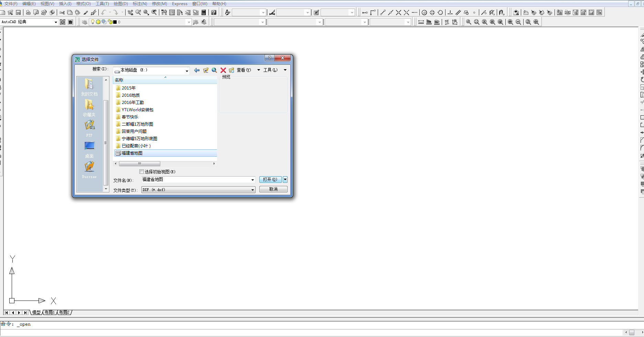The width and height of the screenshot is (644, 337).
Task: Open the 视图(V) menu
Action: 47,3
